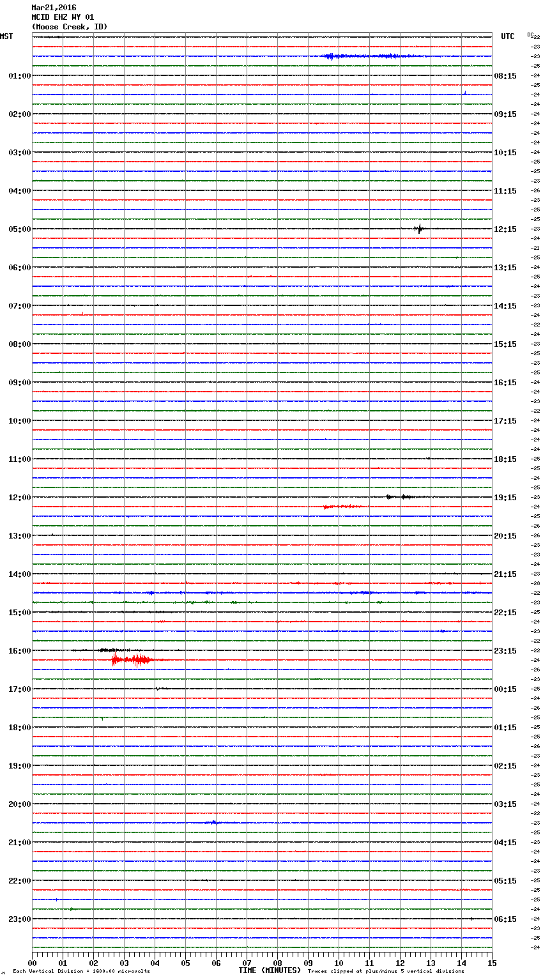Screen dimensions: 543x980
Task: Click the 23:15 UTC time label
Action: click(x=505, y=650)
